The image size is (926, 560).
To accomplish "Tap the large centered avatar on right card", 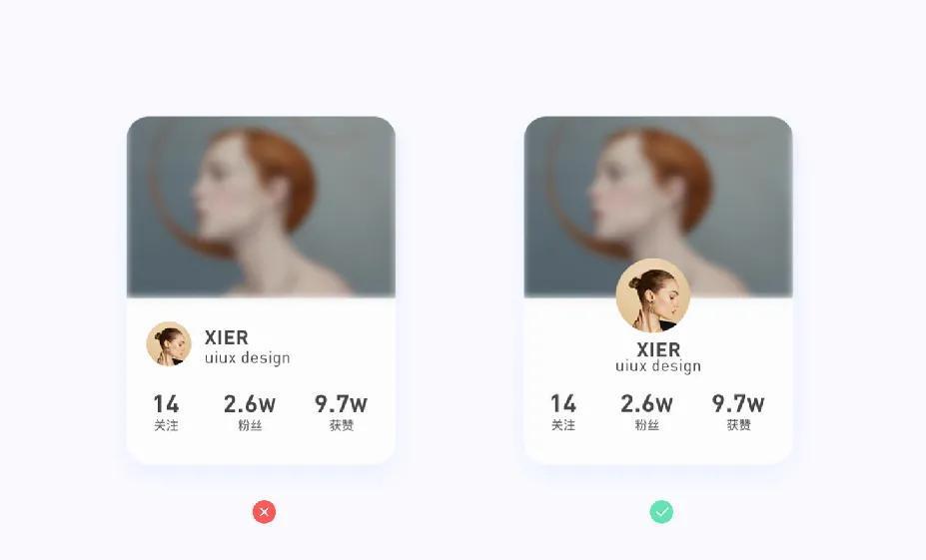I will click(x=652, y=295).
